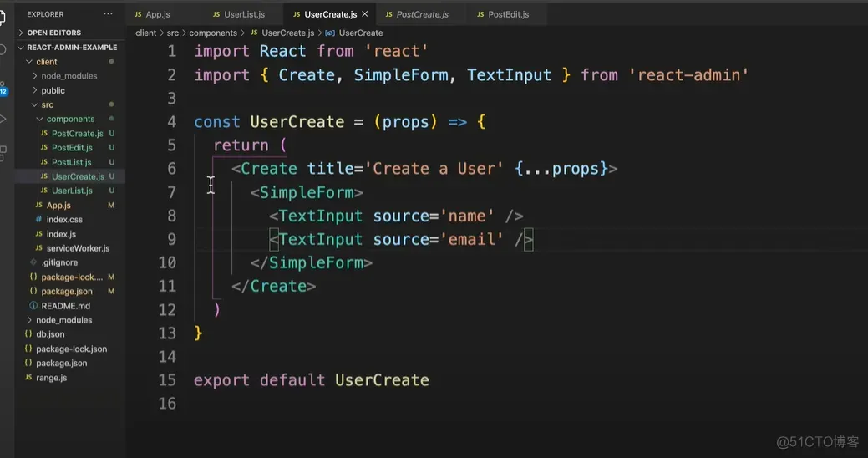The image size is (868, 458).
Task: Expand the OPEN EDITORS section
Action: point(54,33)
